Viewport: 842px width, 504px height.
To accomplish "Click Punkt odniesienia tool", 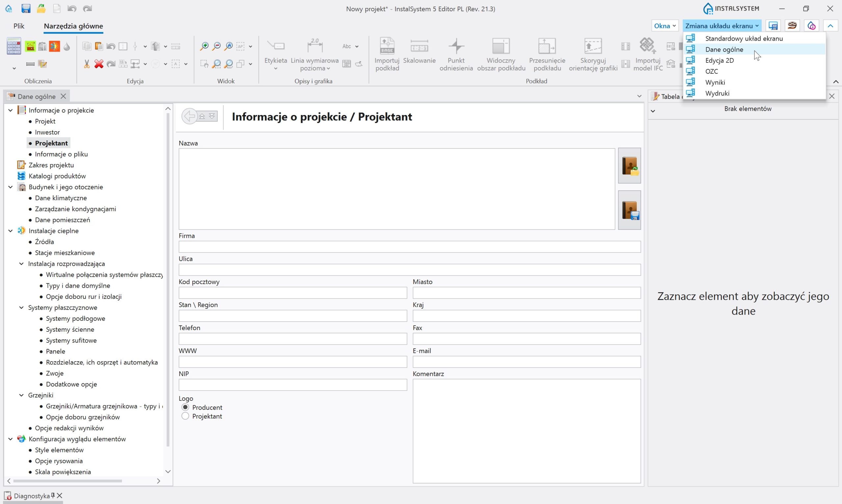I will tap(456, 54).
